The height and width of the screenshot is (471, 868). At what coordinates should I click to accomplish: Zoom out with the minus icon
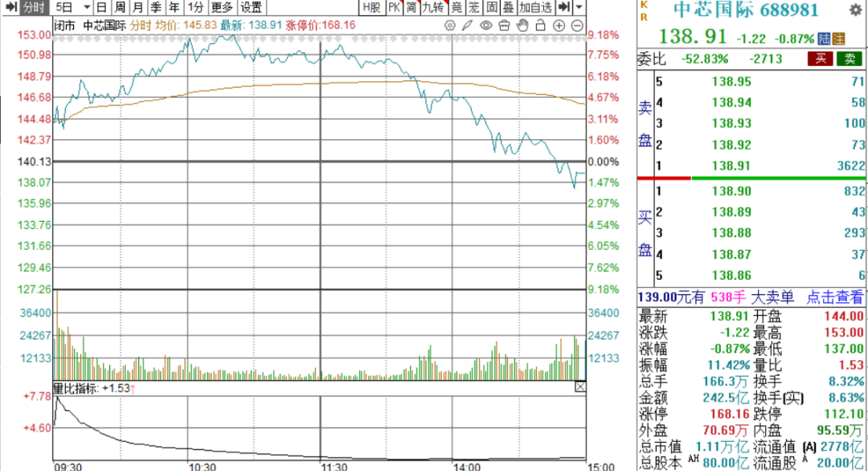(576, 26)
